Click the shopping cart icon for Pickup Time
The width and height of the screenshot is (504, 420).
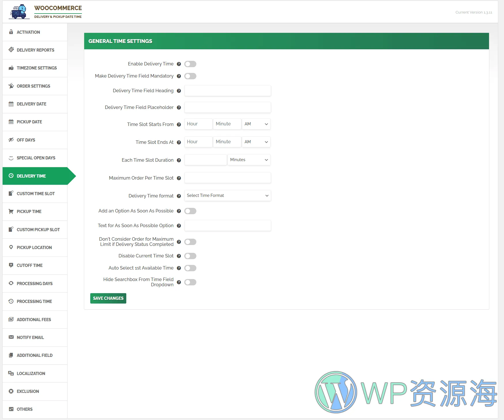(11, 212)
